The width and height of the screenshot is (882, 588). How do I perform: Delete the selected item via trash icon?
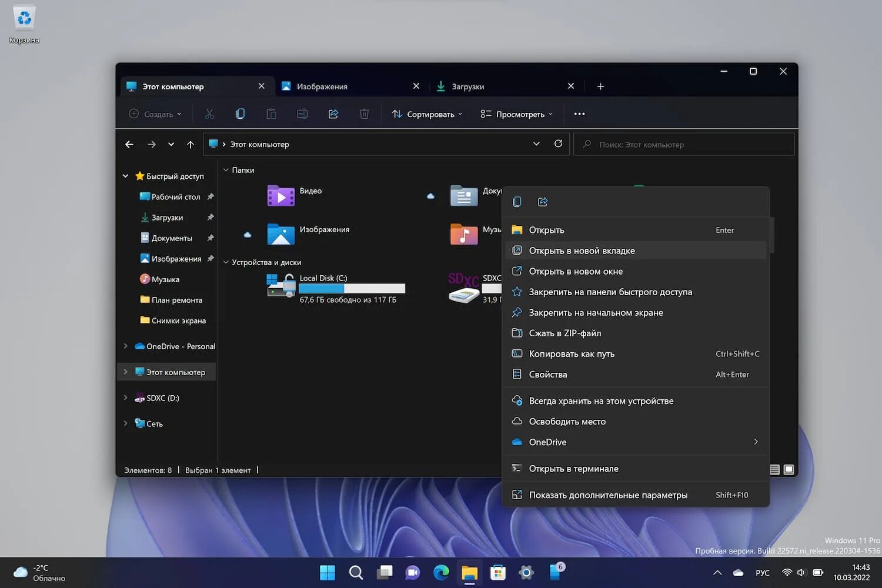364,113
